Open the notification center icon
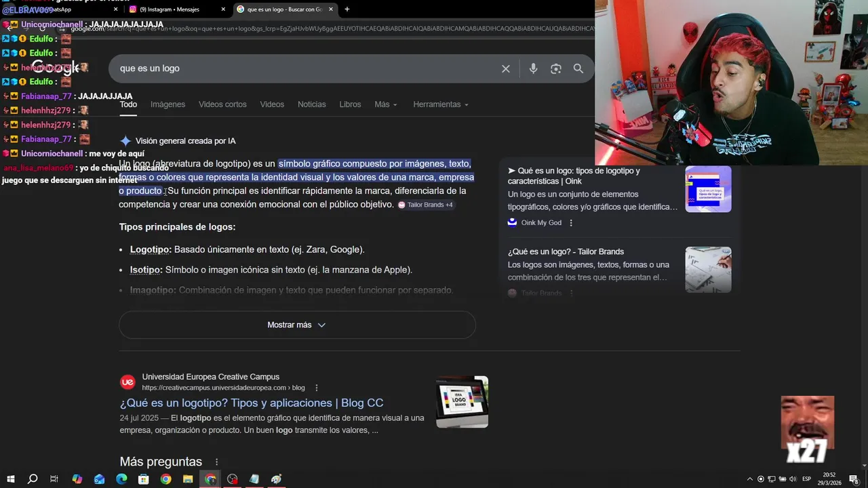The height and width of the screenshot is (488, 868). (x=854, y=479)
